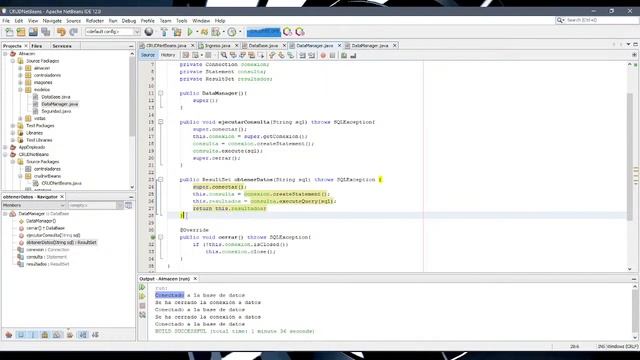Collapse the Almacen project node
This screenshot has width=640, height=360.
[x=5, y=53]
